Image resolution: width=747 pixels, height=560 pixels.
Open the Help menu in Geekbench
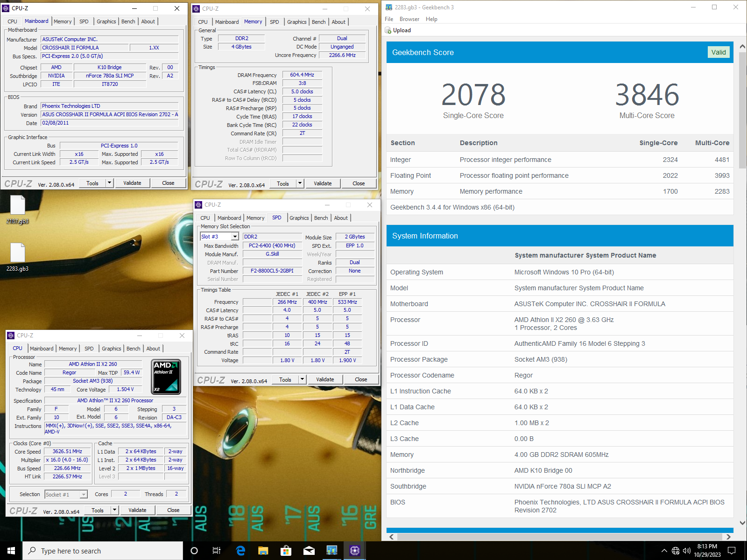pyautogui.click(x=431, y=19)
